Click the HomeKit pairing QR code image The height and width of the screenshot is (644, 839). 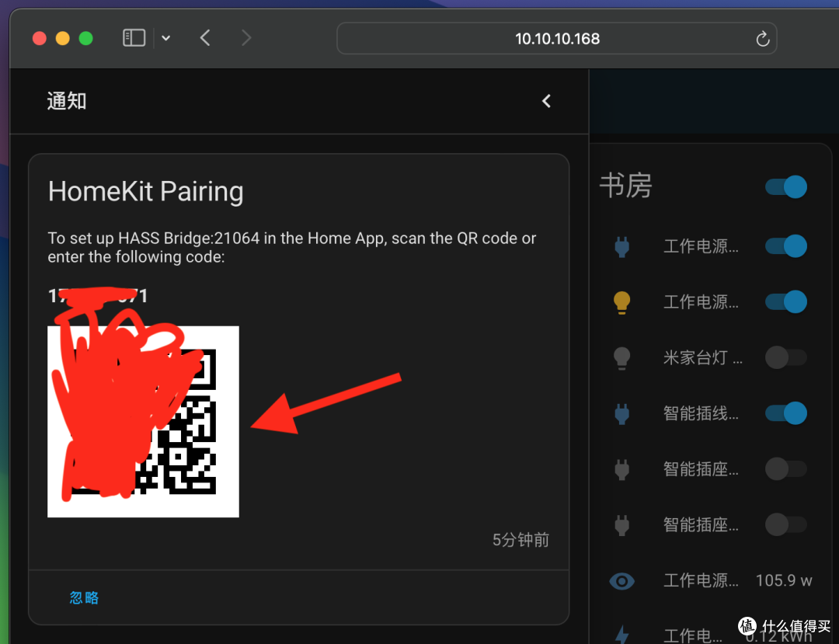point(144,422)
